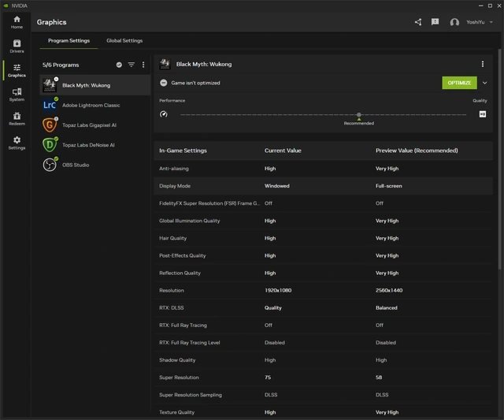This screenshot has height=420, width=504.
Task: Click the NVIDIA logo in title bar
Action: [6, 6]
